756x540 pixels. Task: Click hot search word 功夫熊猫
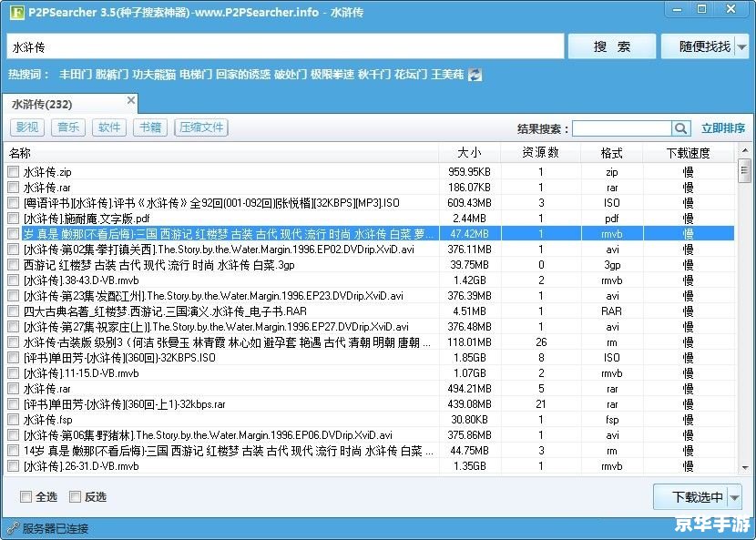[154, 75]
